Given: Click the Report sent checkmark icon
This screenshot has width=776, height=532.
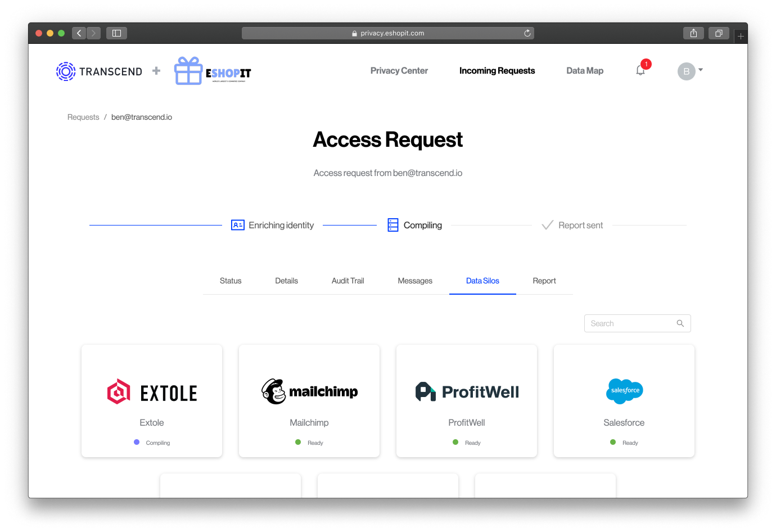Looking at the screenshot, I should tap(547, 225).
